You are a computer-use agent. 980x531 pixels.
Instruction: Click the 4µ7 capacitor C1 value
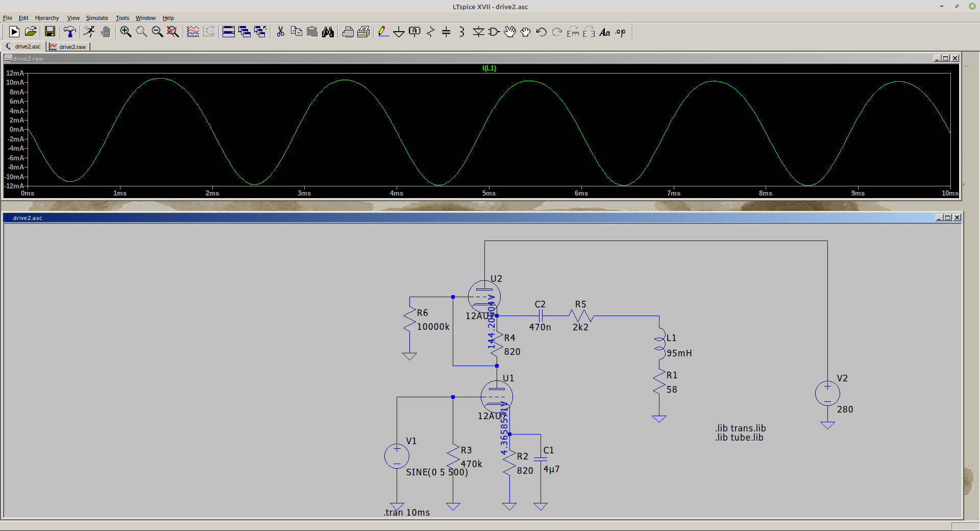click(551, 469)
